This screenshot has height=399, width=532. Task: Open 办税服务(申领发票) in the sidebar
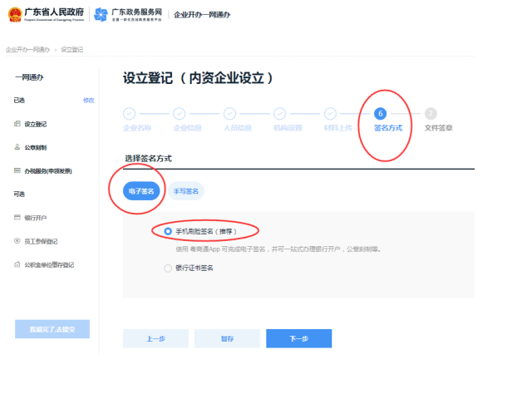pyautogui.click(x=48, y=171)
